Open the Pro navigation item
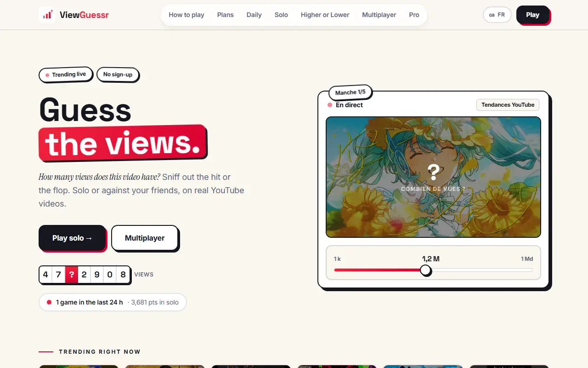 pyautogui.click(x=414, y=15)
